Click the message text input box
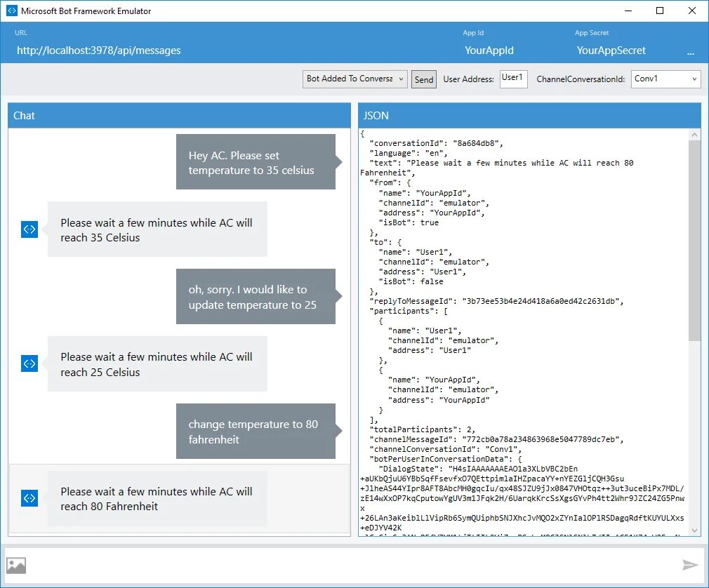This screenshot has height=588, width=709. [x=352, y=565]
